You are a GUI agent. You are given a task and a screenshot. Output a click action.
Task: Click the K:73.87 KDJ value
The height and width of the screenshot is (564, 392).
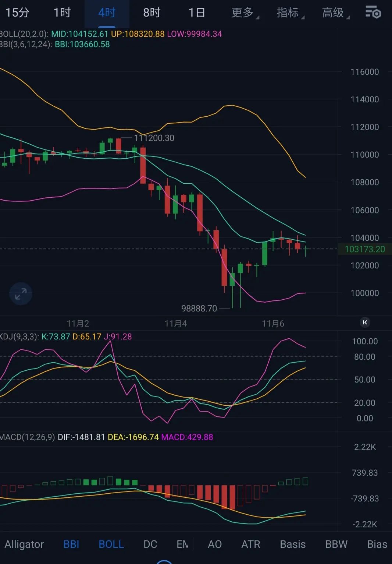click(56, 336)
